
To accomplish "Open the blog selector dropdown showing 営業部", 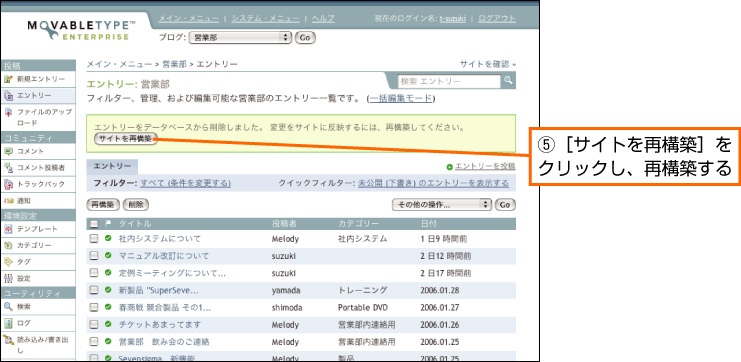I will click(240, 38).
